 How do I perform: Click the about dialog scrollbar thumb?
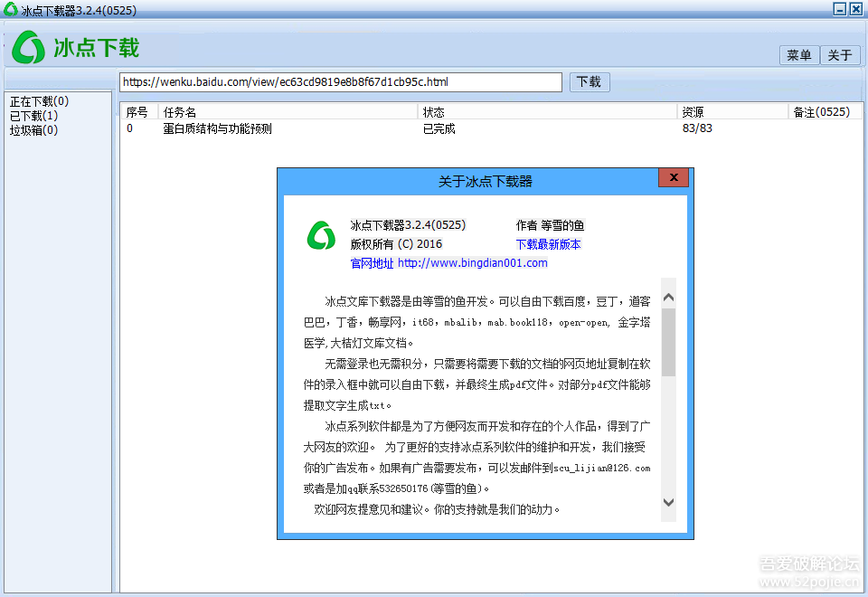(669, 342)
